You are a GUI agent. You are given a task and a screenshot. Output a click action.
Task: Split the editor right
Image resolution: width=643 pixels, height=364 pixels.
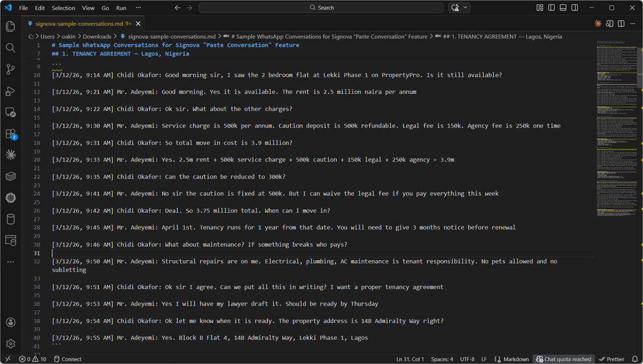[622, 24]
